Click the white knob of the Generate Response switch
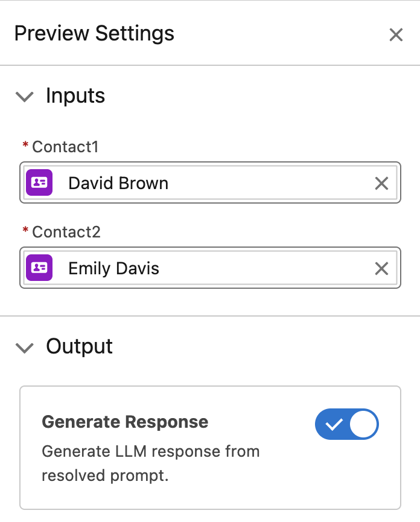420x522 pixels. pos(363,425)
